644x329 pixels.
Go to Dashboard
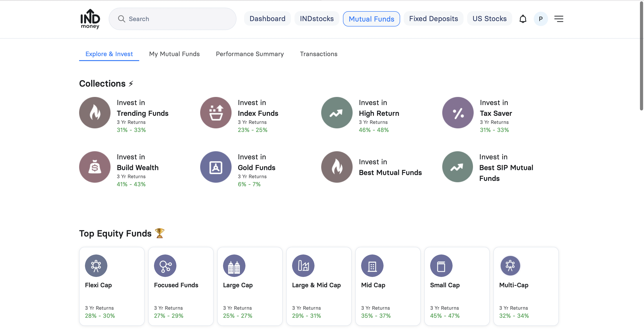click(267, 19)
